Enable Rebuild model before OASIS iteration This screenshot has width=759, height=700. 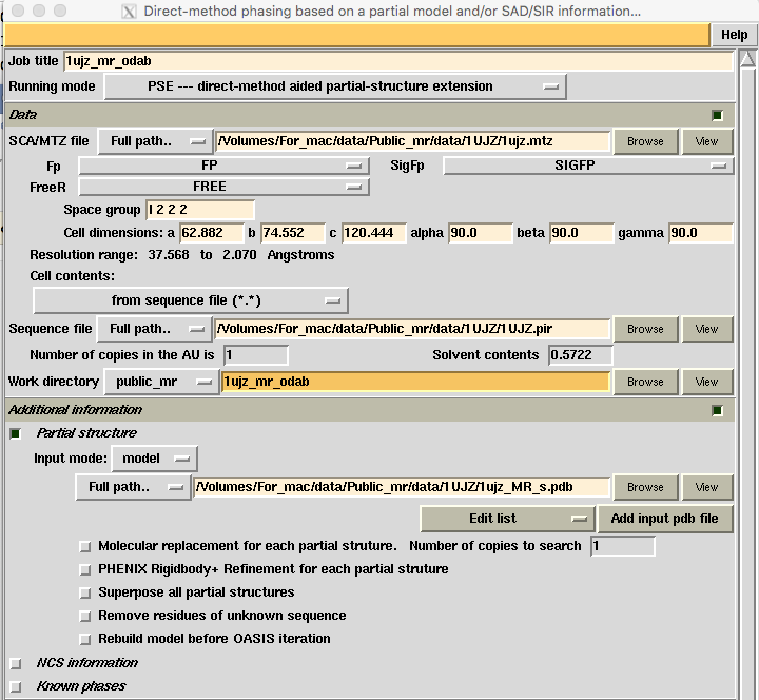click(x=85, y=639)
